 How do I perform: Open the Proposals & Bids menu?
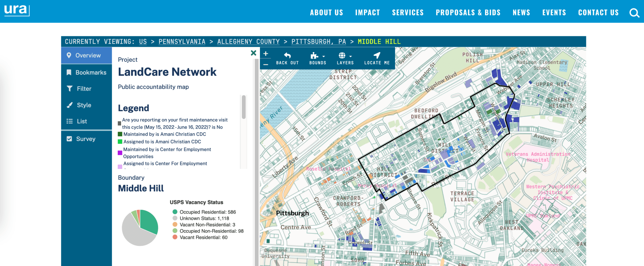pos(468,13)
